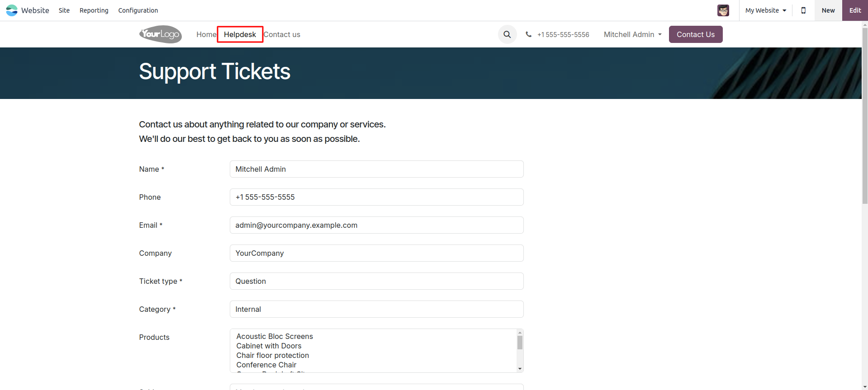868x390 pixels.
Task: Open the website search magnifier icon
Action: (507, 34)
